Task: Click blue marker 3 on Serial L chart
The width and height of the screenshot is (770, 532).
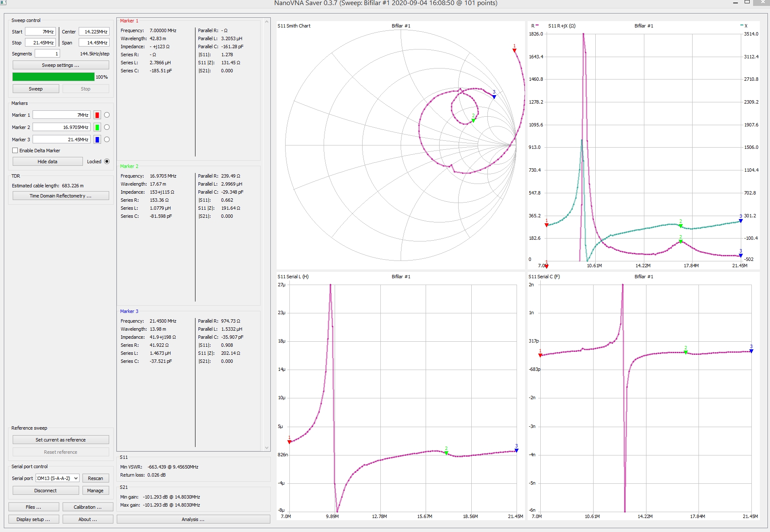Action: 517,450
